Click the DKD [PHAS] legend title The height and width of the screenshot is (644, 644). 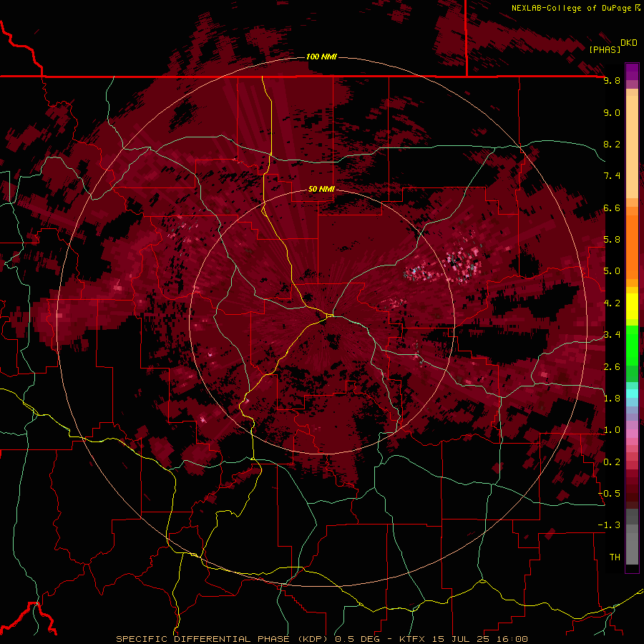pos(613,46)
